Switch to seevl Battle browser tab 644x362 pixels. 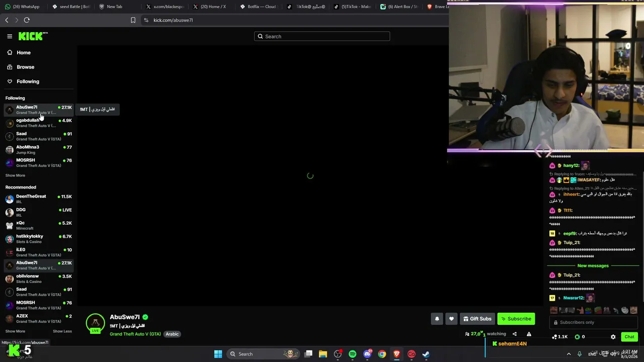click(70, 7)
